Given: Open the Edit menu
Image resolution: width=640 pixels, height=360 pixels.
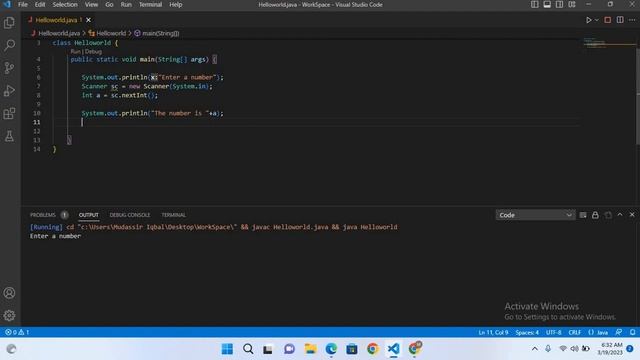Looking at the screenshot, I should click(x=40, y=4).
